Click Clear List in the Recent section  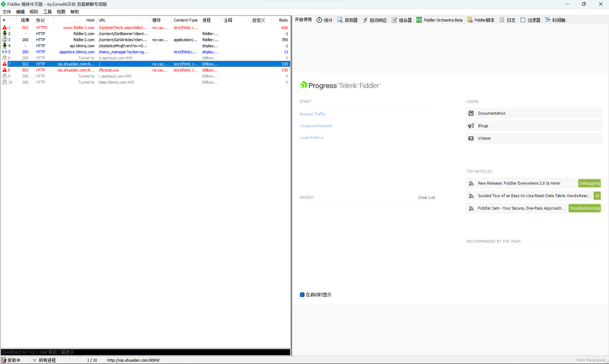pos(426,197)
